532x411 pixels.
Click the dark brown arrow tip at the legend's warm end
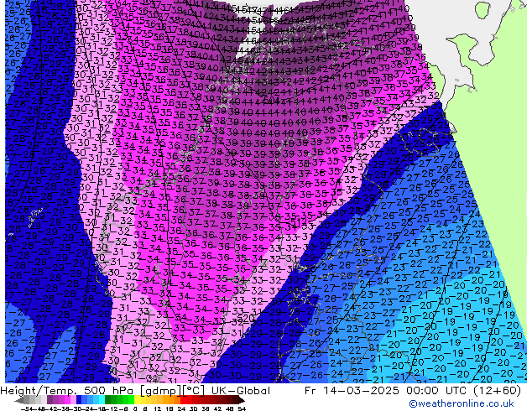point(241,400)
